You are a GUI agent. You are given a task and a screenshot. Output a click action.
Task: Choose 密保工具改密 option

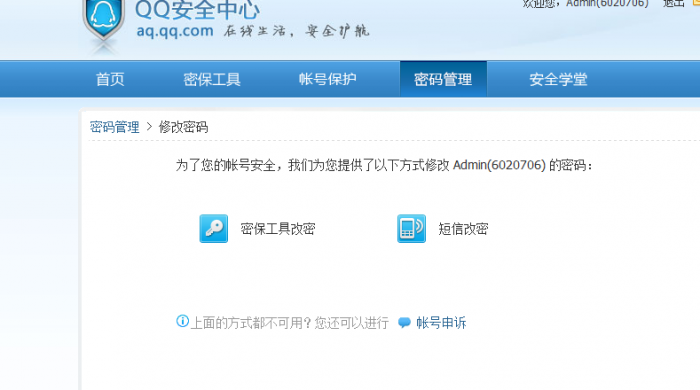[278, 229]
